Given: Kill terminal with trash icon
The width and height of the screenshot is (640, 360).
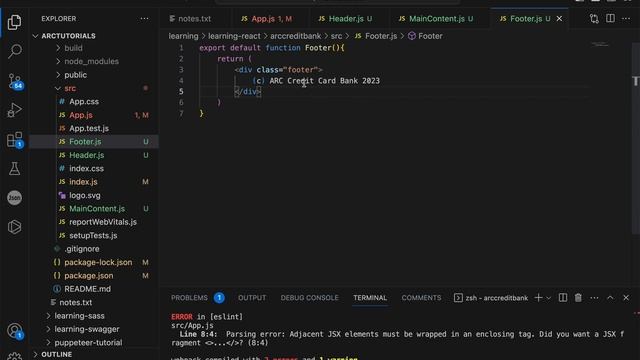Looking at the screenshot, I should (578, 298).
